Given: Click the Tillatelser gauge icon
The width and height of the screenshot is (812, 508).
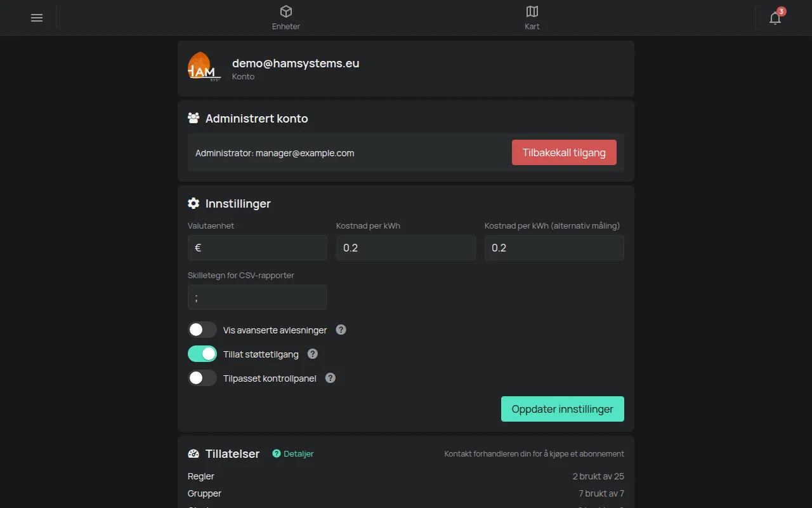Looking at the screenshot, I should (x=193, y=453).
